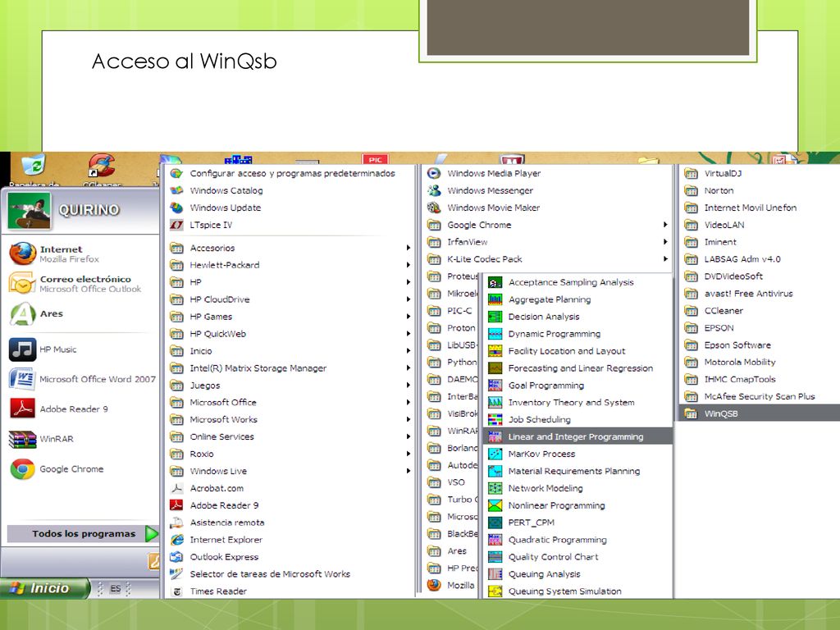Open Facility Location and Layout icon
This screenshot has width=840, height=630.
[495, 351]
